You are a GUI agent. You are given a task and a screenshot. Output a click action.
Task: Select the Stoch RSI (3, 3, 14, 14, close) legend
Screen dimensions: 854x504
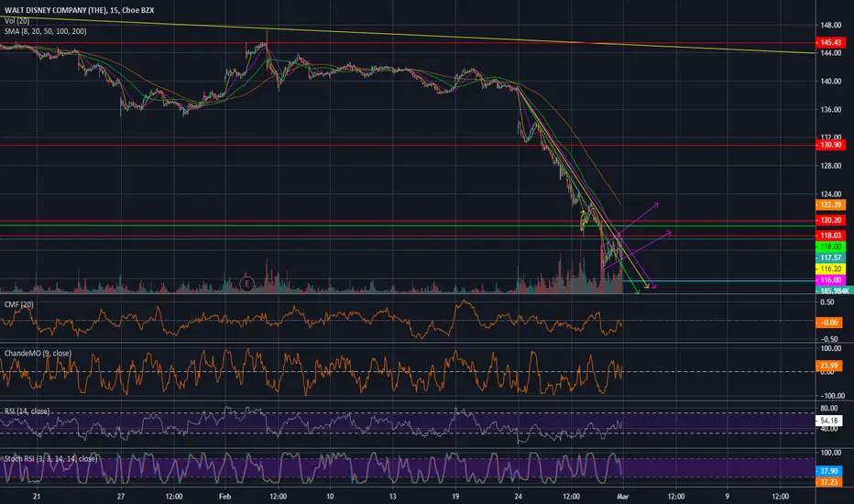click(x=51, y=459)
